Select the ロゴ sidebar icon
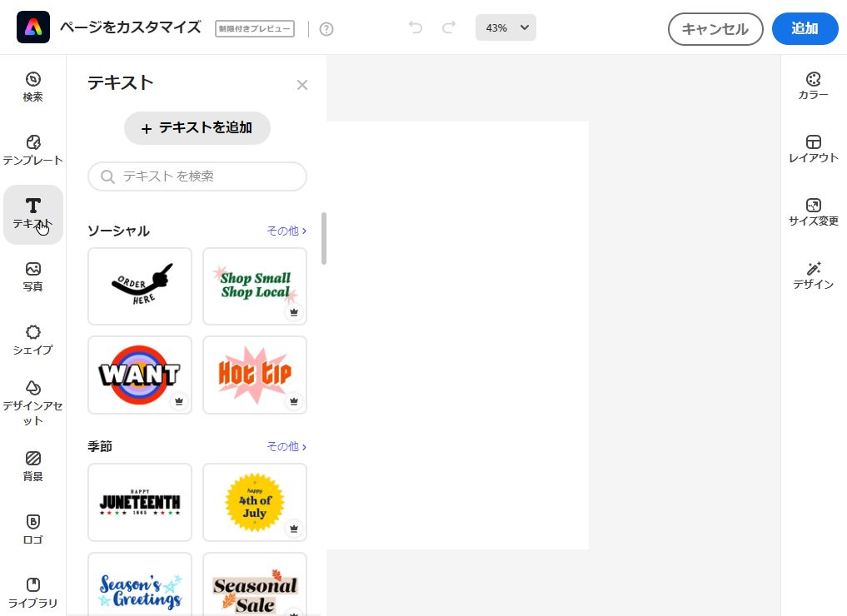 [x=32, y=529]
